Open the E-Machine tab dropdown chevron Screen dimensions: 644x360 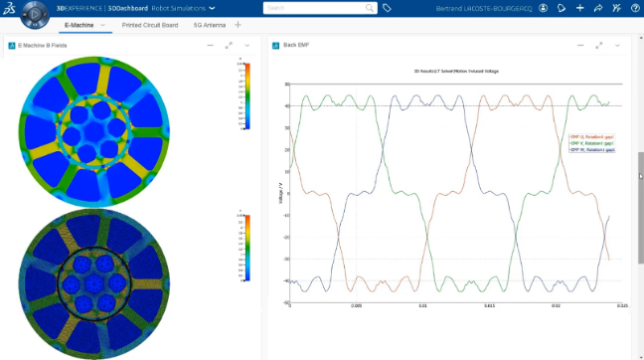[102, 25]
